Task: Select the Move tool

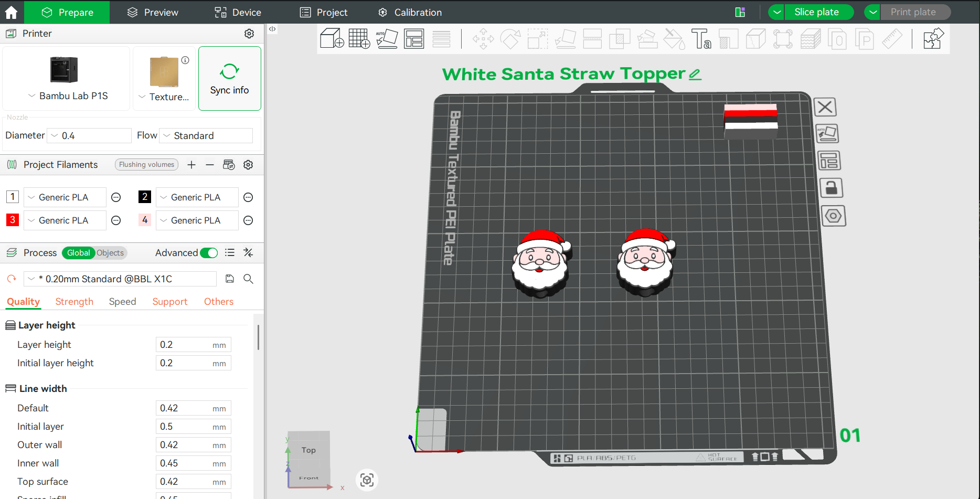Action: click(x=483, y=38)
